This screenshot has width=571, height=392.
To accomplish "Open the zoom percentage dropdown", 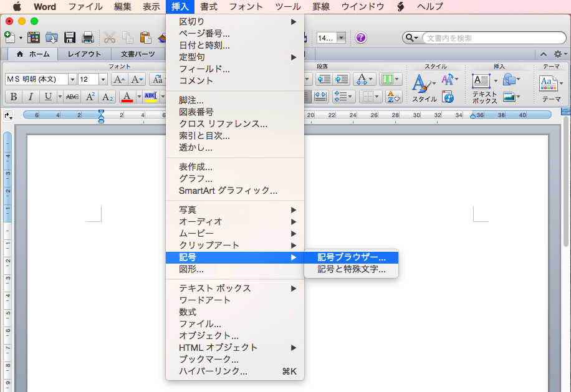I will click(x=341, y=38).
